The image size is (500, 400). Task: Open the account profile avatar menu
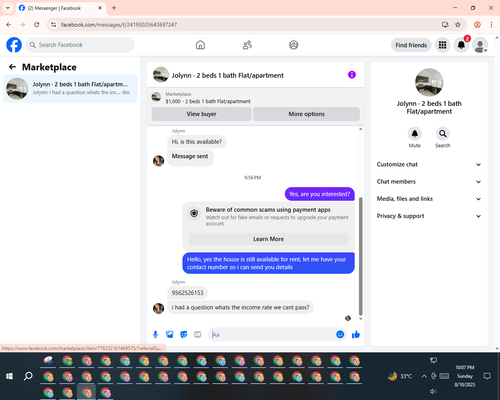pyautogui.click(x=480, y=45)
